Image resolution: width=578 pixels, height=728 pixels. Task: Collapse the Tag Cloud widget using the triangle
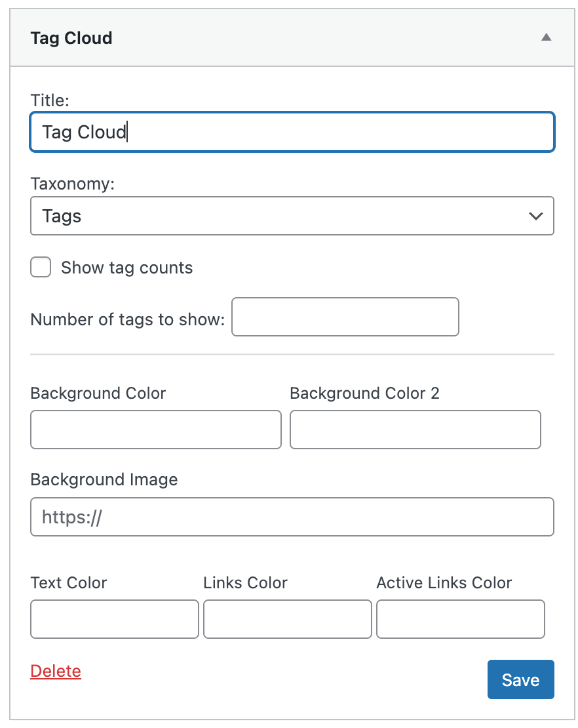pos(546,37)
